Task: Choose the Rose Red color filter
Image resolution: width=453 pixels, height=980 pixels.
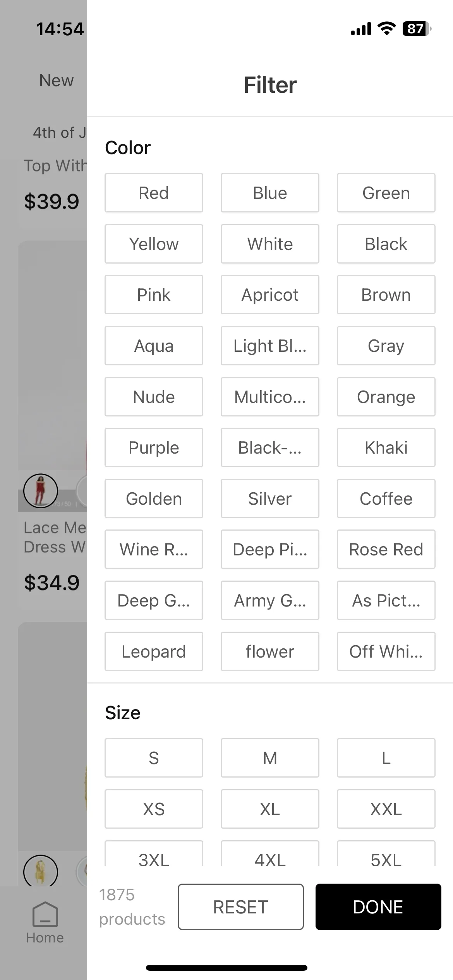Action: tap(386, 549)
